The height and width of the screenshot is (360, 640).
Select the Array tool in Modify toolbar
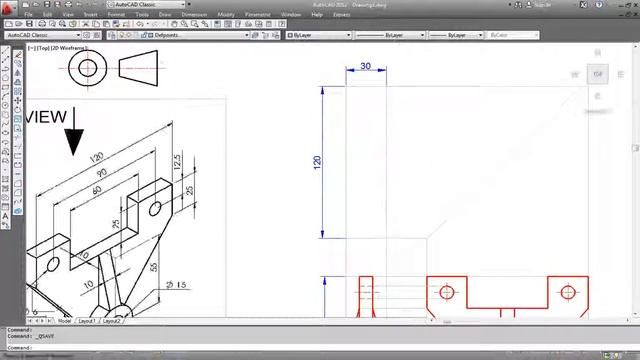pos(18,91)
